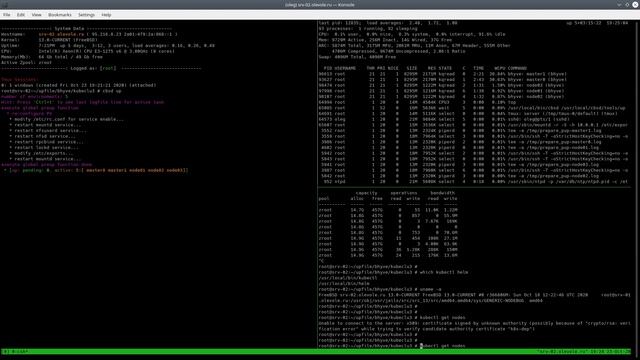Click the Konsole app icon in title bar
Screen dimensions: 640x360
(x=4, y=4)
